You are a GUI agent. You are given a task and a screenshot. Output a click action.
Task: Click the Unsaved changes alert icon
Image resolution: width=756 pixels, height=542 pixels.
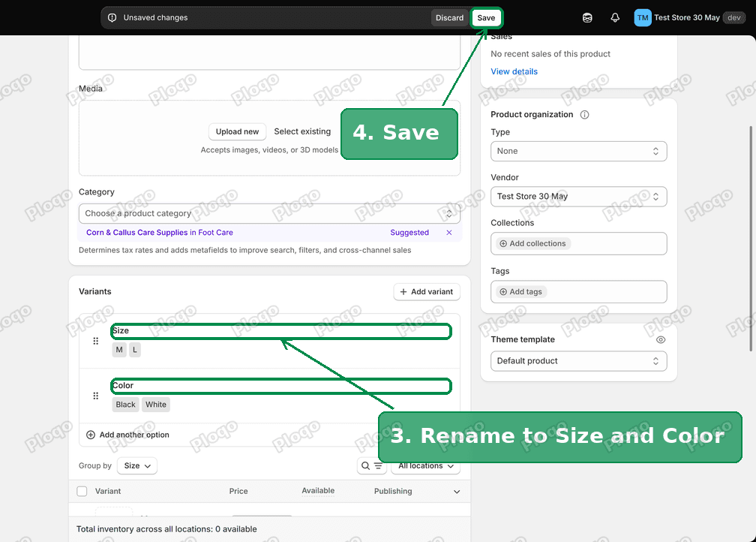point(112,18)
